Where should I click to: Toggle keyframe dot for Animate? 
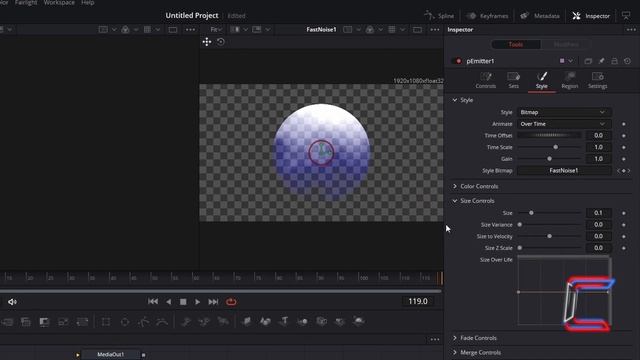624,124
